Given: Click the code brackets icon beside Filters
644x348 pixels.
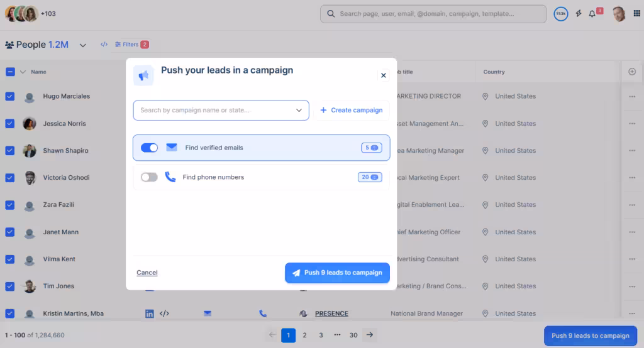Looking at the screenshot, I should pyautogui.click(x=104, y=45).
